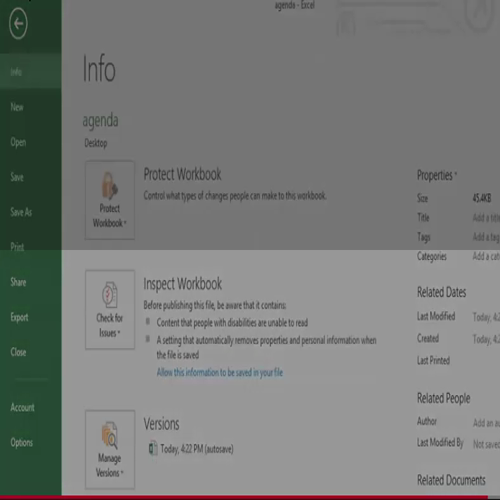Expand the Check for Issues dropdown label
Image resolution: width=500 pixels, height=500 pixels.
tap(110, 325)
